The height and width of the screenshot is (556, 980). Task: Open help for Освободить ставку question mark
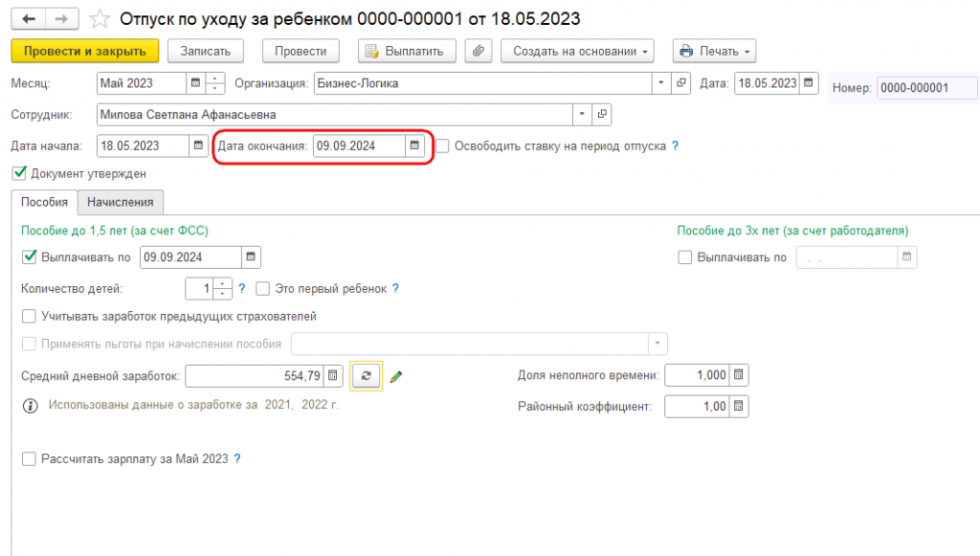click(x=675, y=145)
